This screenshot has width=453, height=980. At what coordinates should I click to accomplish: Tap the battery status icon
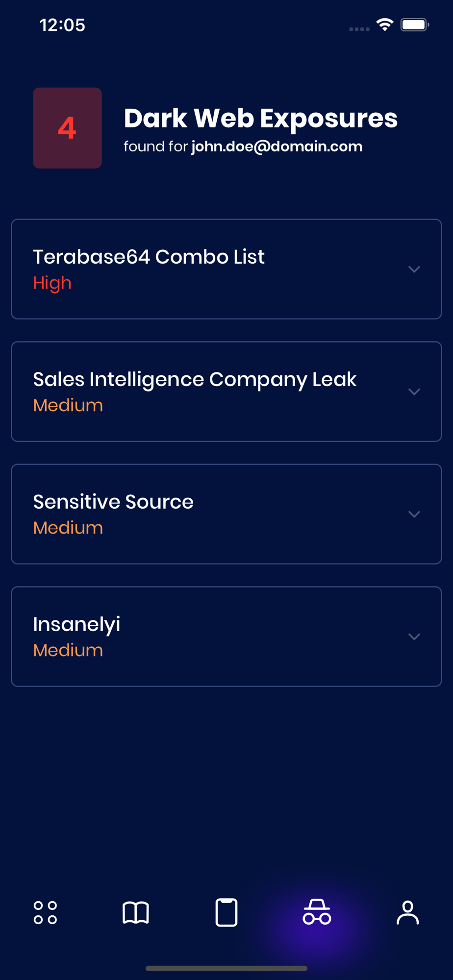click(414, 24)
